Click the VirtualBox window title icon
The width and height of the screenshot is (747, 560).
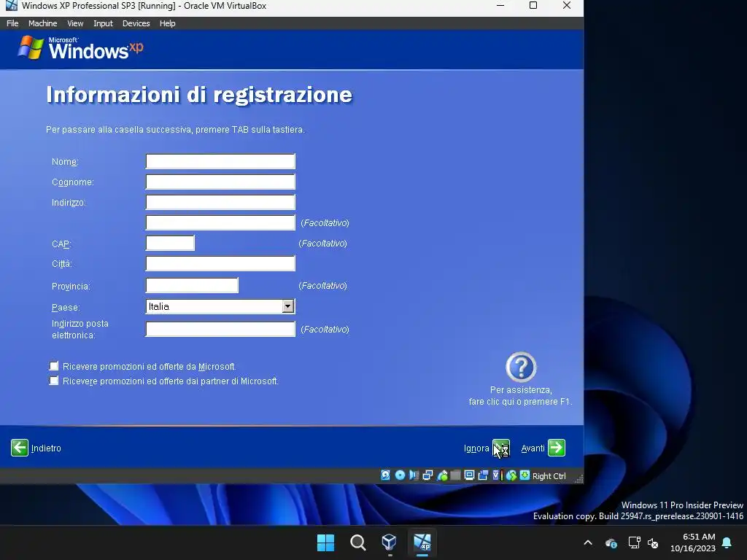pyautogui.click(x=11, y=6)
